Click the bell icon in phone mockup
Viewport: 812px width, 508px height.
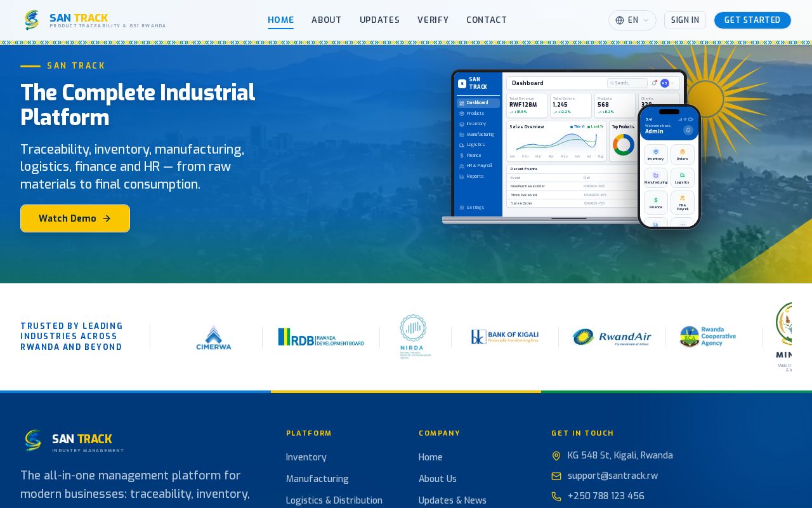pyautogui.click(x=688, y=130)
